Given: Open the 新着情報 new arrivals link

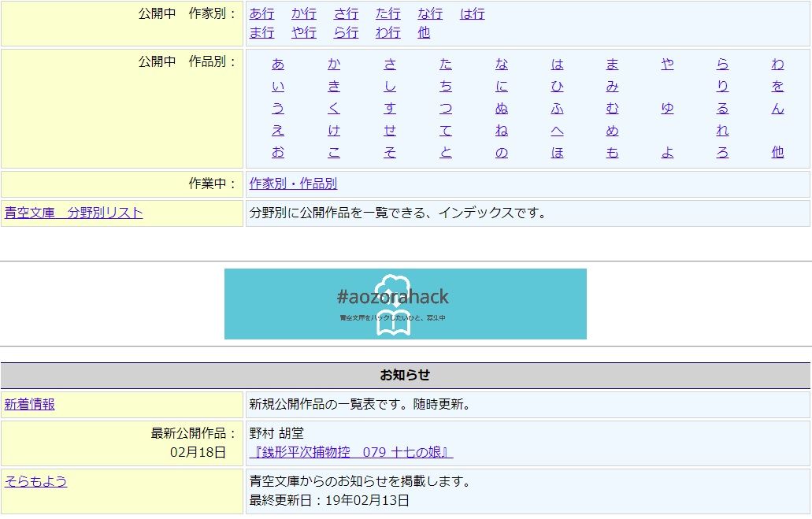Looking at the screenshot, I should tap(29, 404).
